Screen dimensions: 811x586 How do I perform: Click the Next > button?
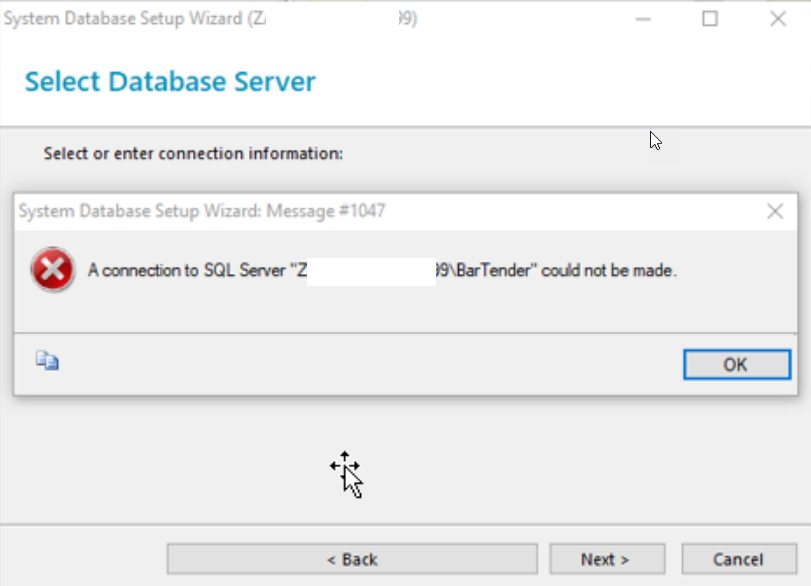[x=607, y=559]
